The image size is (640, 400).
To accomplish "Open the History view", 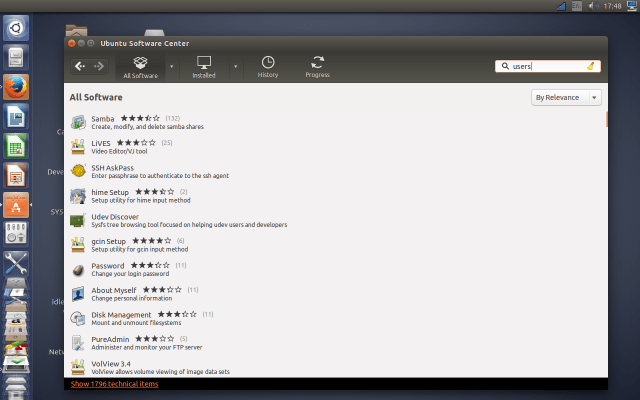I will pyautogui.click(x=268, y=66).
